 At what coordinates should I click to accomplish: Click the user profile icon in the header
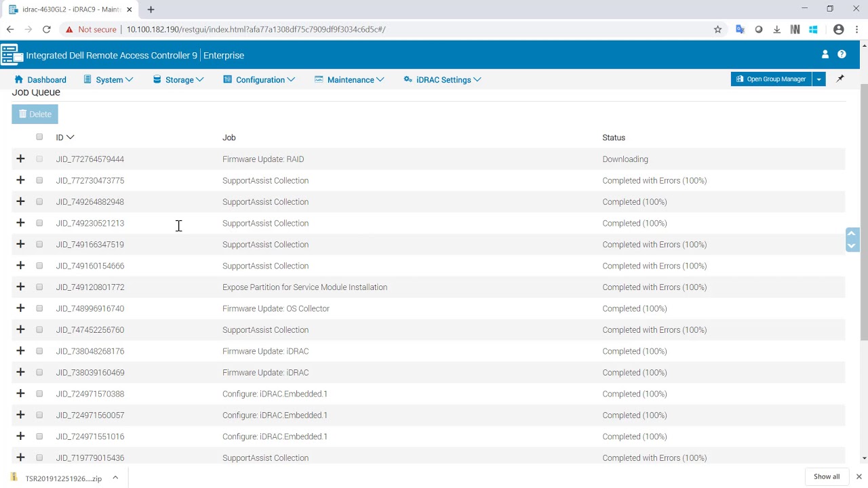tap(825, 55)
